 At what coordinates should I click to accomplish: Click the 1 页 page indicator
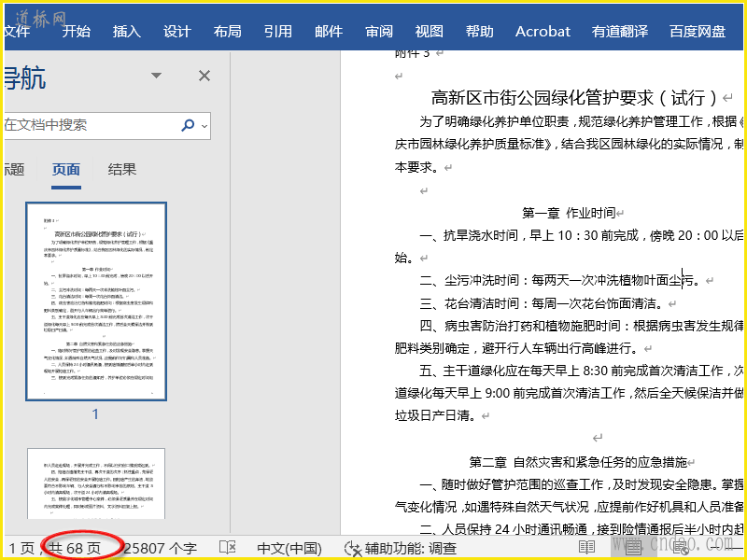(21, 549)
